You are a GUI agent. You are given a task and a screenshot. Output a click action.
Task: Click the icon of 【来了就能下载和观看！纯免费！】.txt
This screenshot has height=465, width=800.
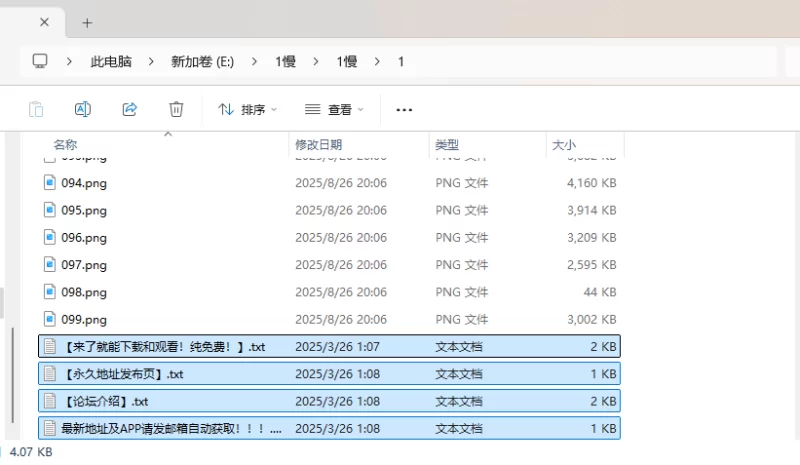point(49,346)
